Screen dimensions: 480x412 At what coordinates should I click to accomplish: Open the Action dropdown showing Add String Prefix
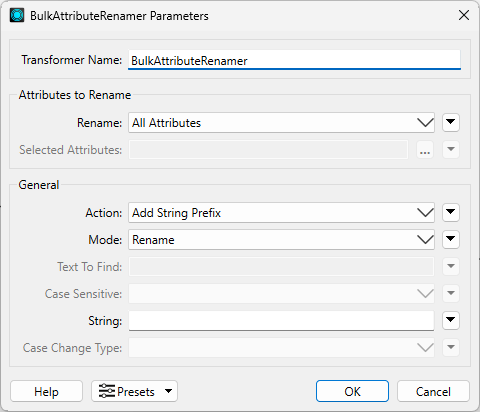pyautogui.click(x=281, y=213)
